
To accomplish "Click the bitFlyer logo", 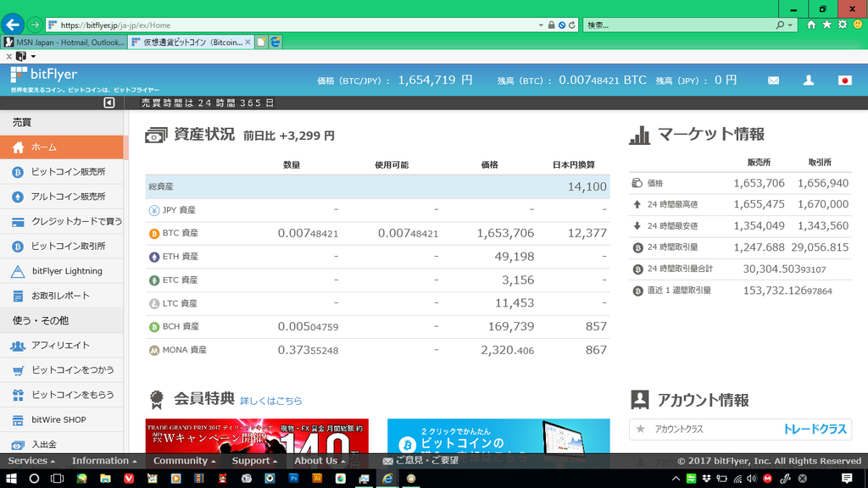I will (x=44, y=75).
